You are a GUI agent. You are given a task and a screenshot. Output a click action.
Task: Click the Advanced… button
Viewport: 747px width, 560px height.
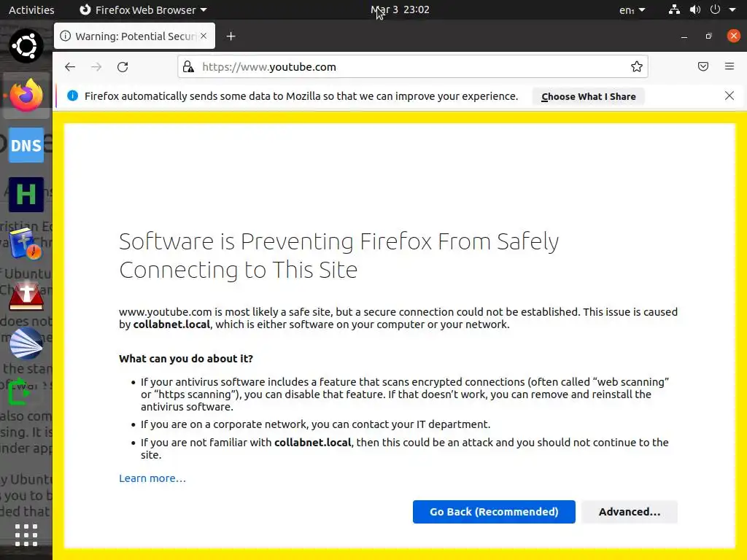(x=629, y=512)
